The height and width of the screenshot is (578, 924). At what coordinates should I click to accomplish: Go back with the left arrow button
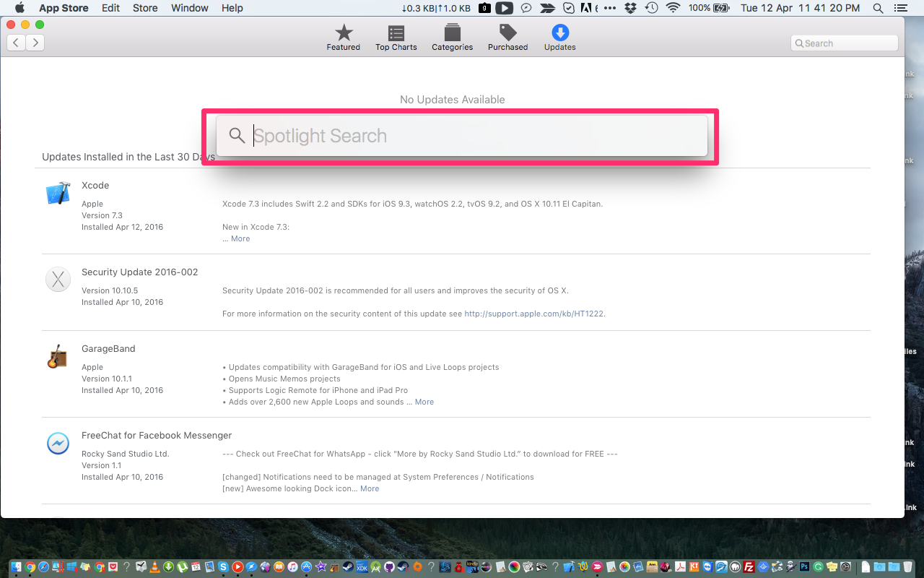[17, 43]
